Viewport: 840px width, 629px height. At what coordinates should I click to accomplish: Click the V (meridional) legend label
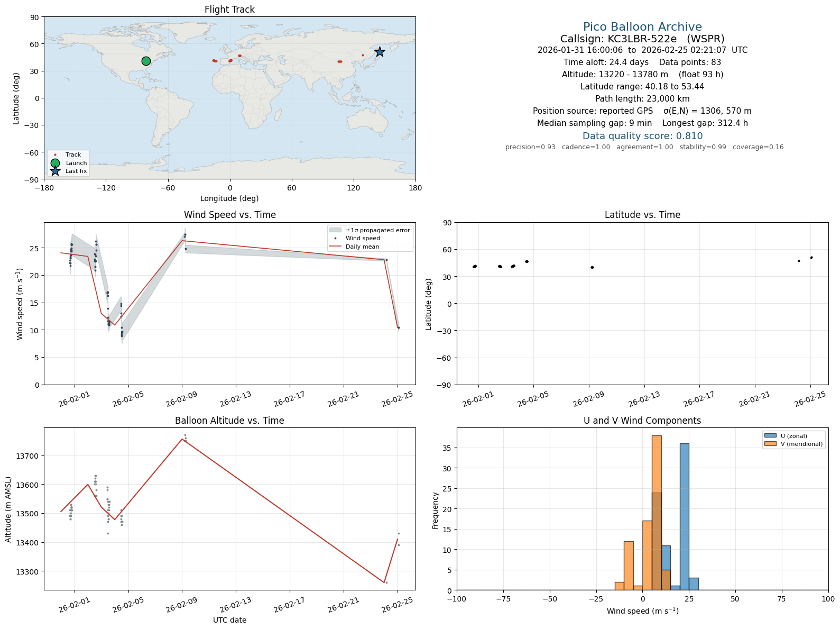[801, 444]
